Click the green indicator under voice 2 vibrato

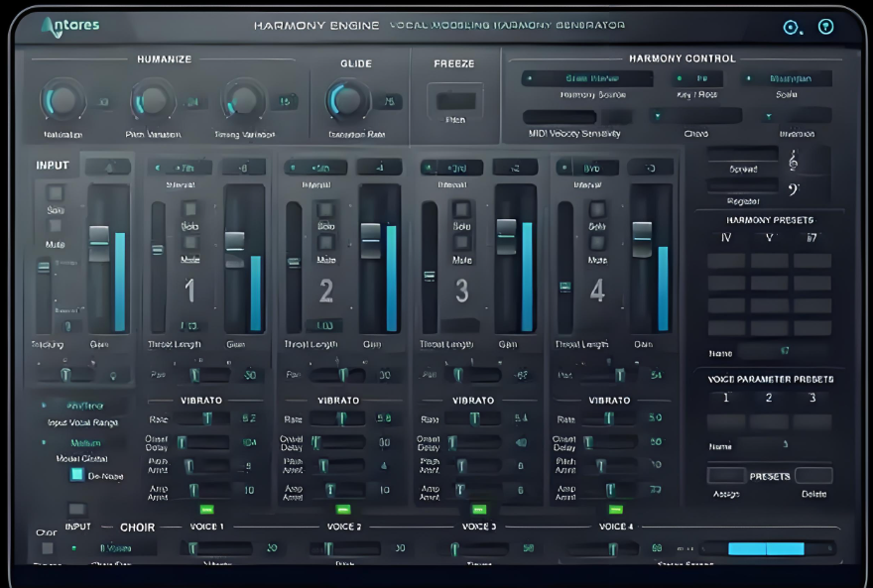point(343,510)
